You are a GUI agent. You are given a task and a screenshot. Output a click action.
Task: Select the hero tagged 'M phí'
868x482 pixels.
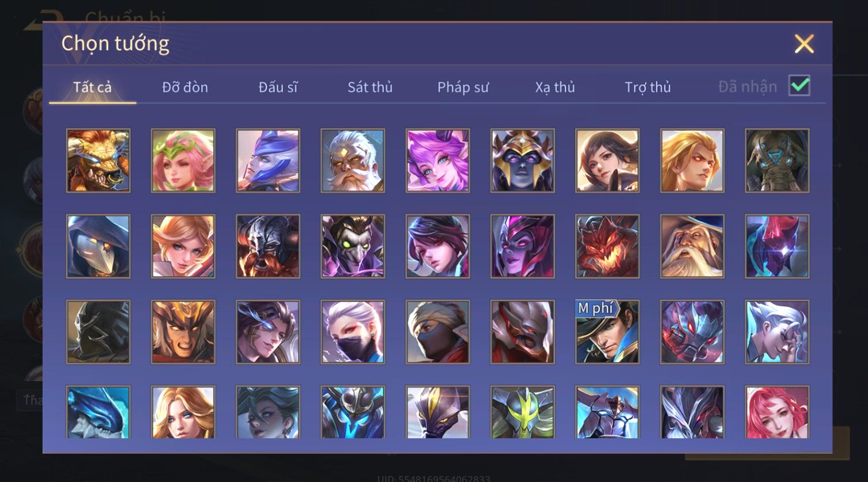coord(607,332)
